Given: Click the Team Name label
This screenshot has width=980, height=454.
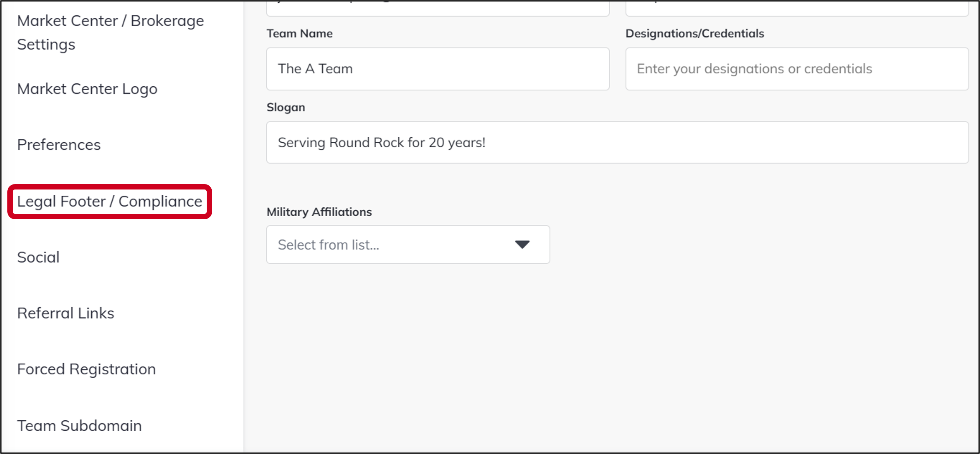Looking at the screenshot, I should [x=299, y=34].
